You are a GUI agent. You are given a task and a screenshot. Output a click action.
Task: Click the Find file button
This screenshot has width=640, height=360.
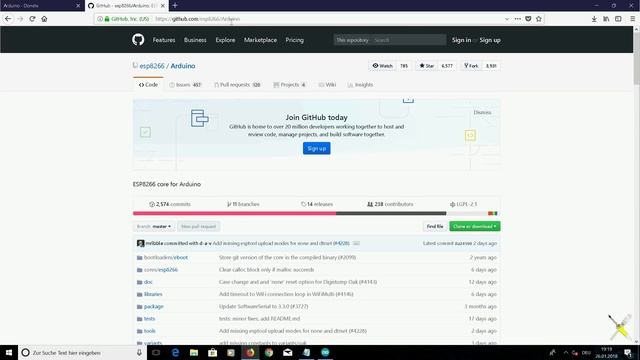[435, 227]
